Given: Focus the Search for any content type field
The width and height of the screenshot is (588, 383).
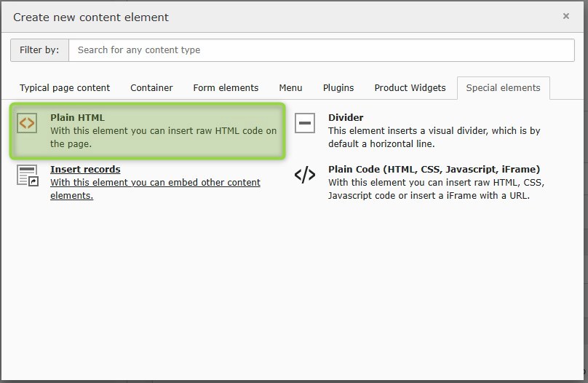Looking at the screenshot, I should [x=321, y=50].
